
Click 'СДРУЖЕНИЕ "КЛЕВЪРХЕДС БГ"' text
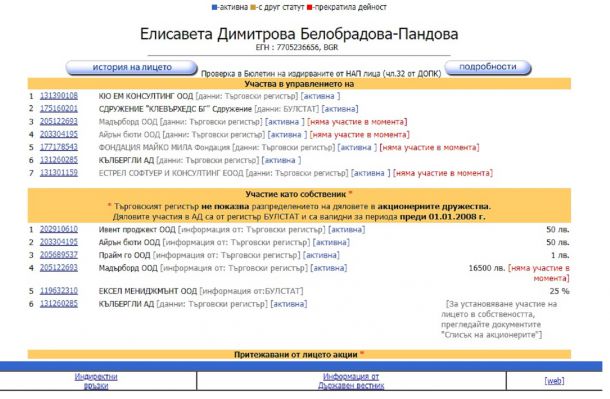[154, 109]
